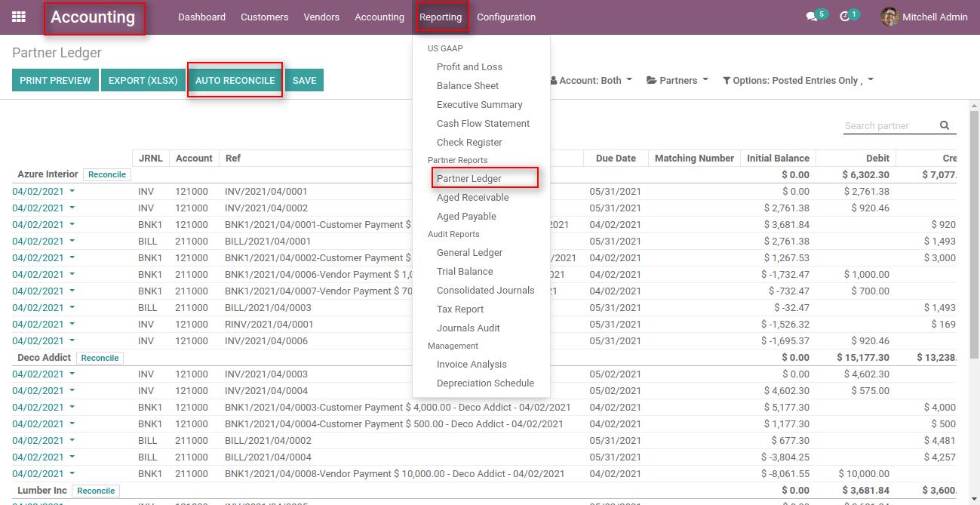Select Executive Summary report
Image resolution: width=980 pixels, height=505 pixels.
479,104
